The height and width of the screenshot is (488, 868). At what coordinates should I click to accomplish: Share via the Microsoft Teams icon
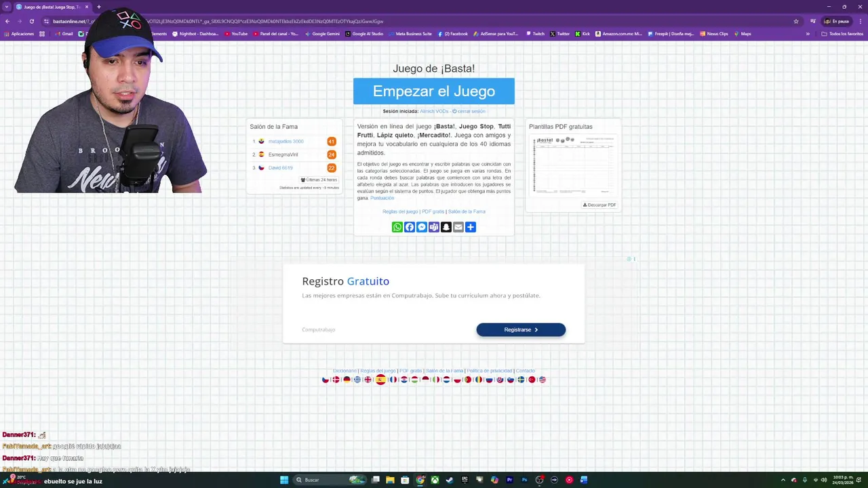(434, 227)
